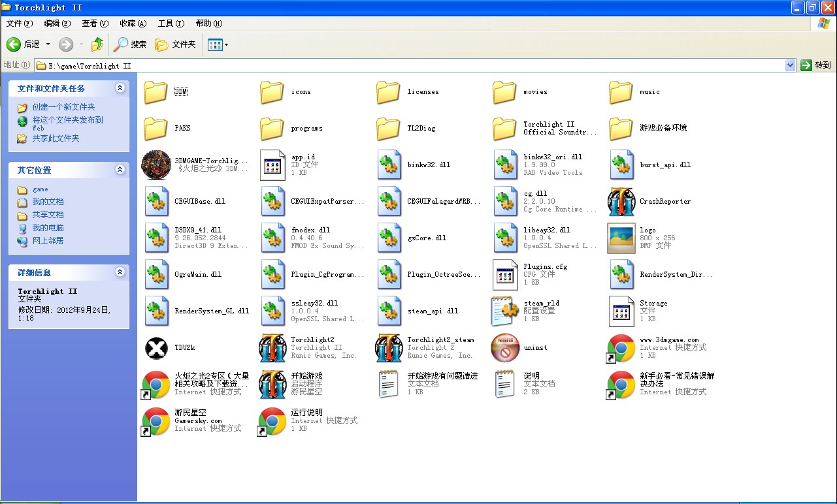Collapse the 文件和文件夹任务 panel
The image size is (837, 504).
tap(120, 88)
